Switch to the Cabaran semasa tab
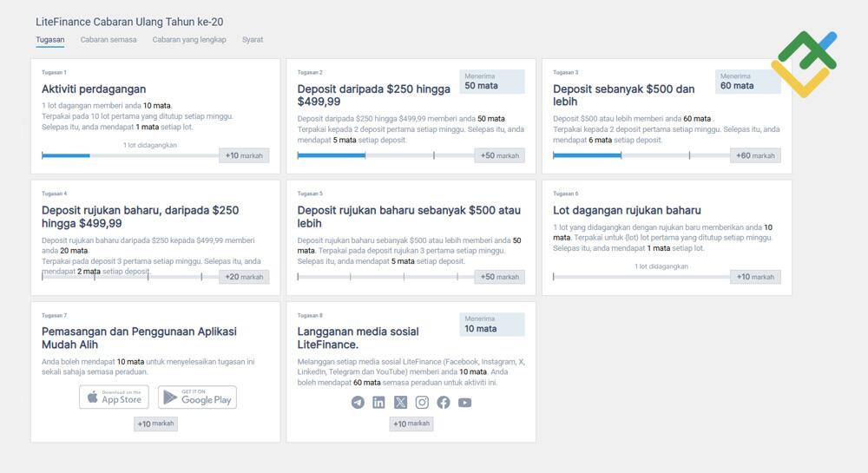Viewport: 868px width, 473px height. pyautogui.click(x=108, y=40)
